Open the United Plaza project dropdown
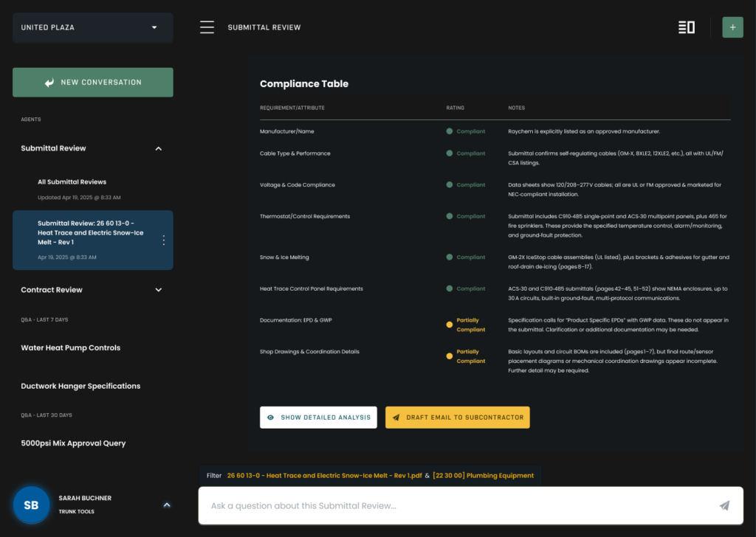756x537 pixels. point(93,27)
